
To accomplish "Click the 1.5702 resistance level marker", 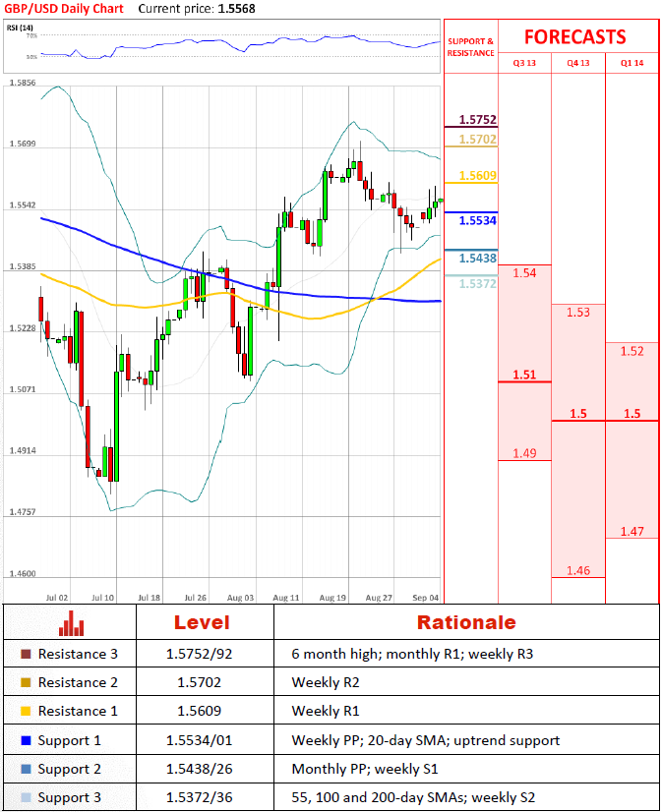I will pyautogui.click(x=478, y=140).
